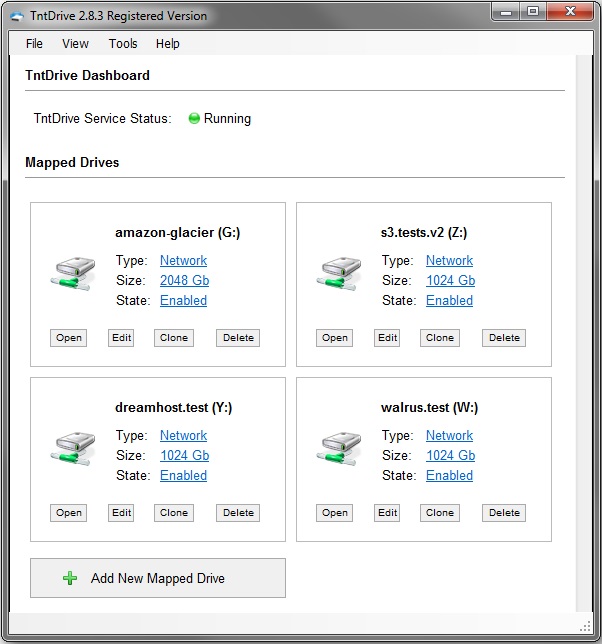
Task: Delete the s3.tests.v2 (Z:) drive
Action: click(504, 338)
